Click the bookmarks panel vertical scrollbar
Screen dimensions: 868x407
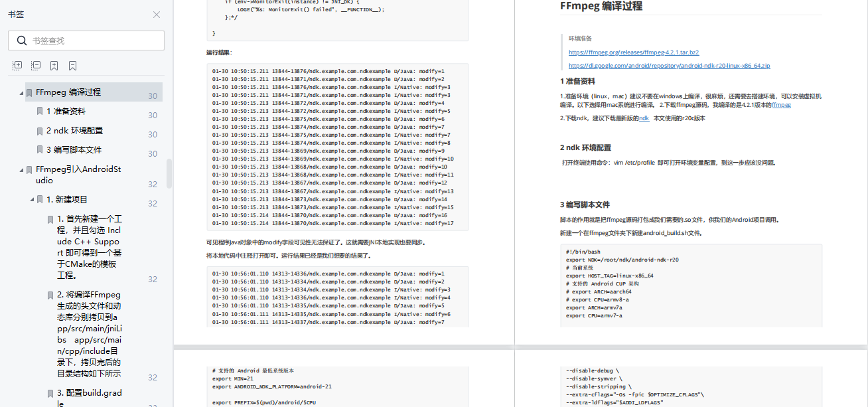point(169,174)
